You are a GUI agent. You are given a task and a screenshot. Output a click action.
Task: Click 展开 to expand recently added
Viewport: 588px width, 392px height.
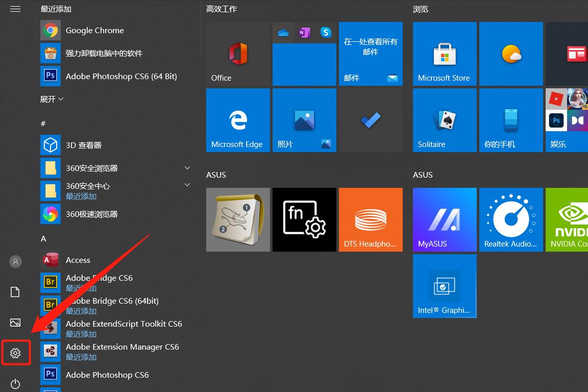pos(52,99)
